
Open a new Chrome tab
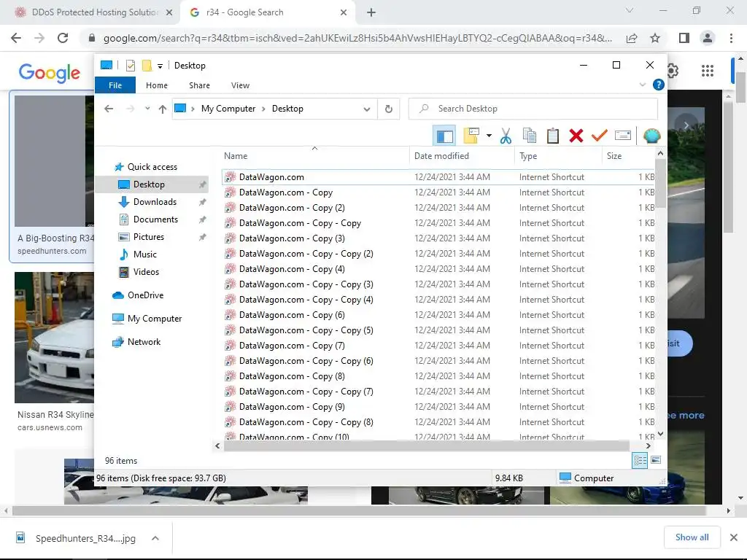click(371, 12)
